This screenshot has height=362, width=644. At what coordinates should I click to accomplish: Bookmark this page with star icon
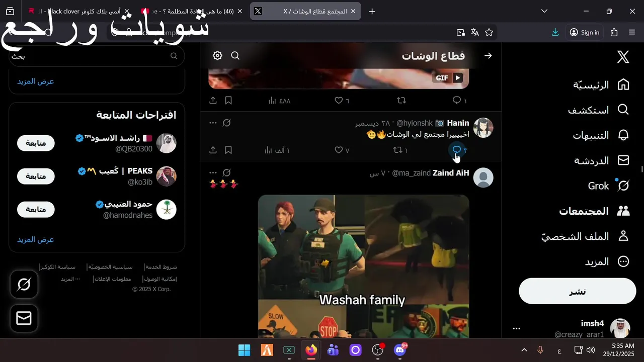489,32
